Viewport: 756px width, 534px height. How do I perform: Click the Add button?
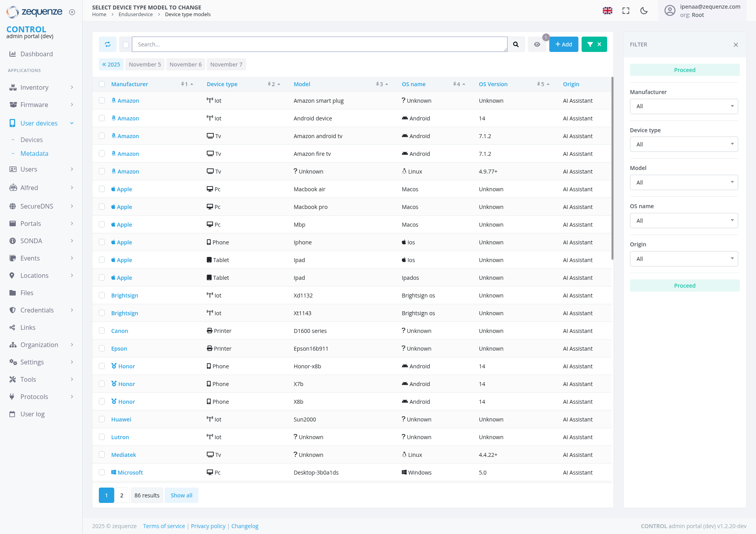[564, 44]
